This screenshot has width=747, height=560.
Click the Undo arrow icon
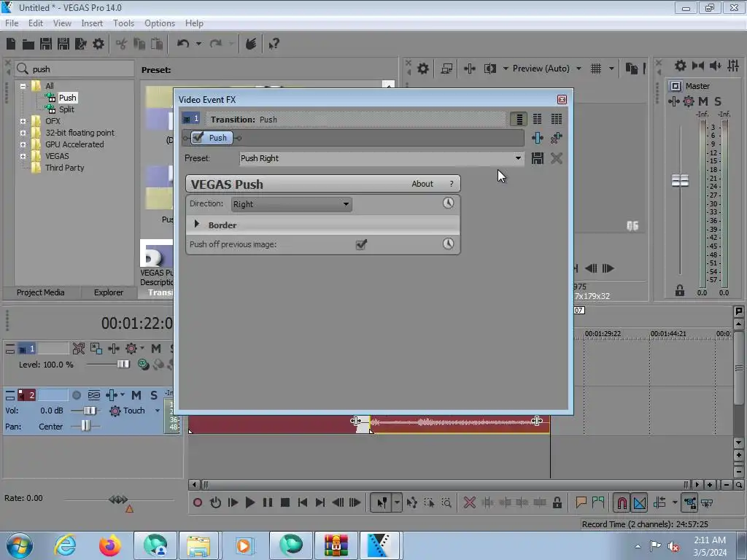pos(183,44)
